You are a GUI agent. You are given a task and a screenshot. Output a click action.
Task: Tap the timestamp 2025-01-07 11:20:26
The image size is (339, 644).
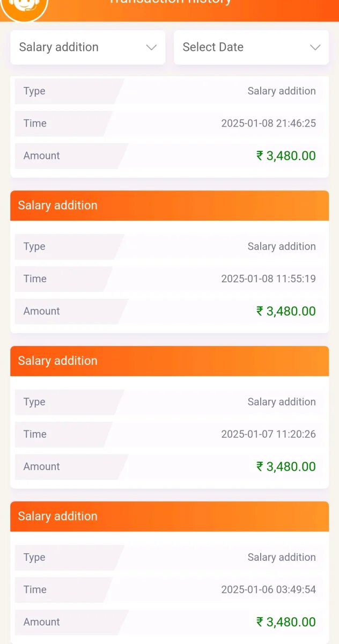[x=268, y=434]
